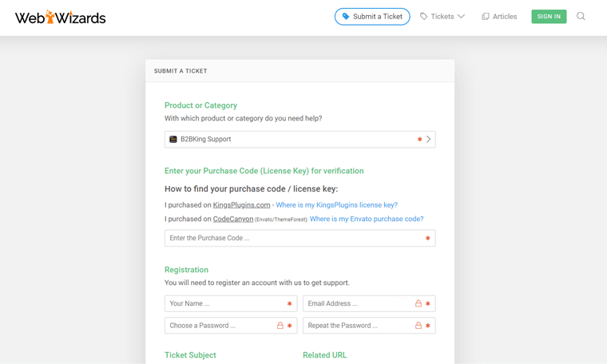Click 'How to find your purchase code' text
Screen dimensions: 607x364
pyautogui.click(x=252, y=188)
